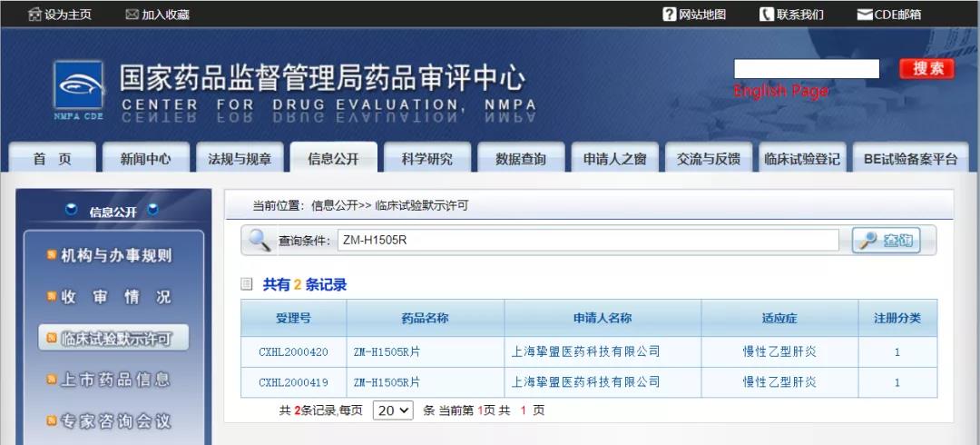
Task: Open the 临床试验登记 tab
Action: pos(802,159)
